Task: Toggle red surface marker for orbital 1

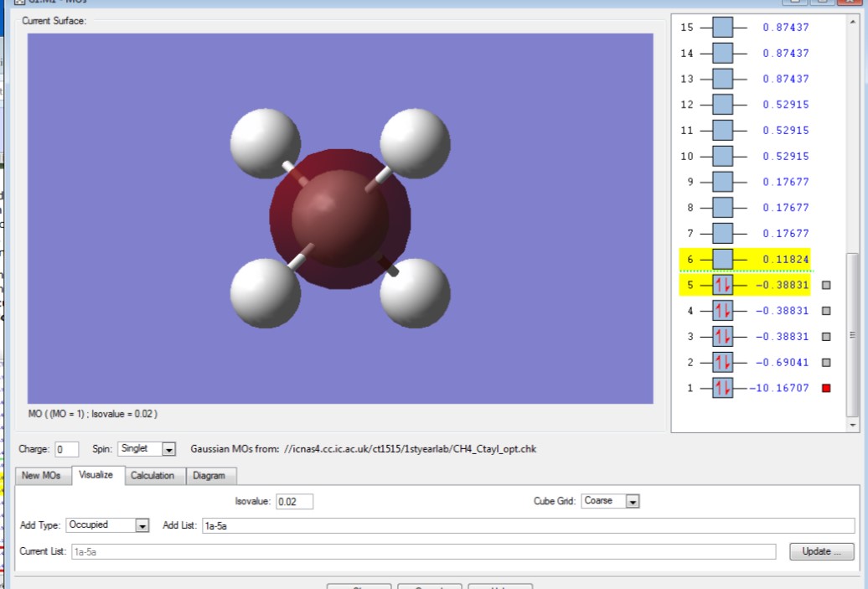Action: pos(826,389)
